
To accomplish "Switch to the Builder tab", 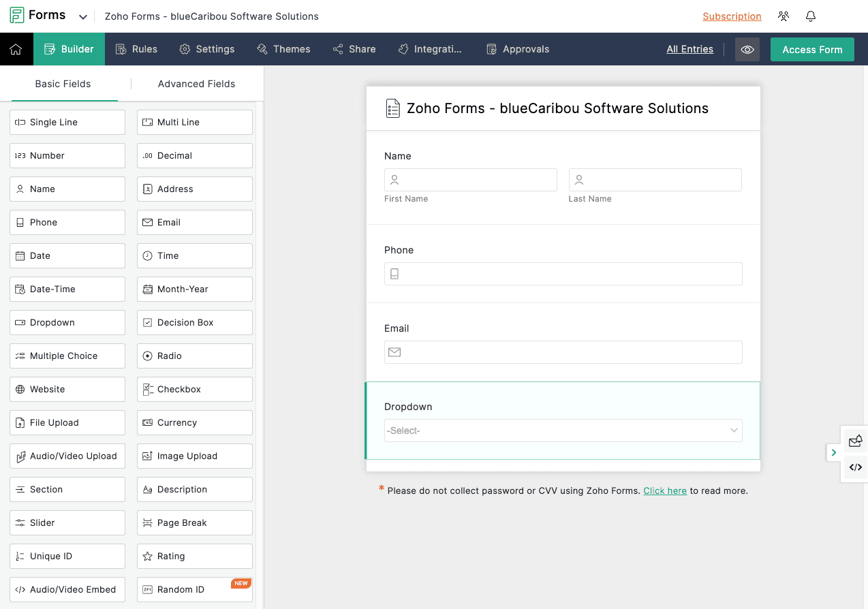I will 69,49.
